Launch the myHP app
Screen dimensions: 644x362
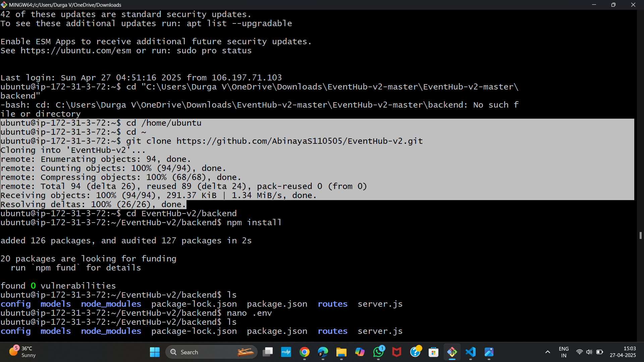(x=286, y=352)
